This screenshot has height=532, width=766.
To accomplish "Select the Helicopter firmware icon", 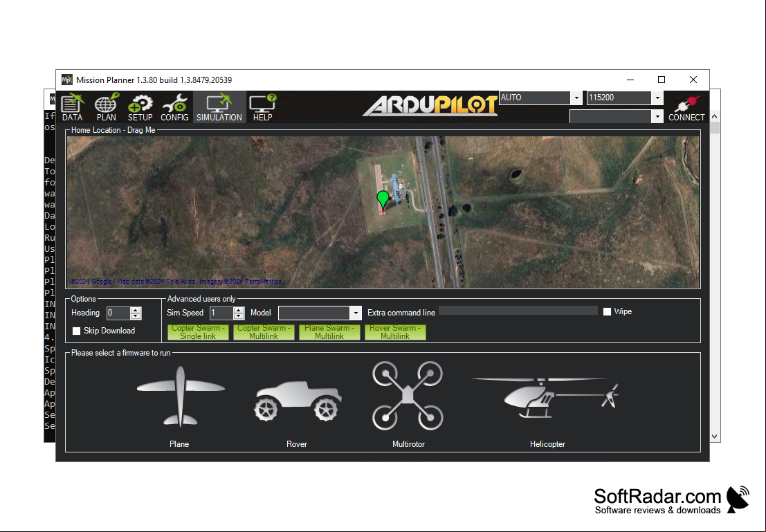I will (x=545, y=397).
